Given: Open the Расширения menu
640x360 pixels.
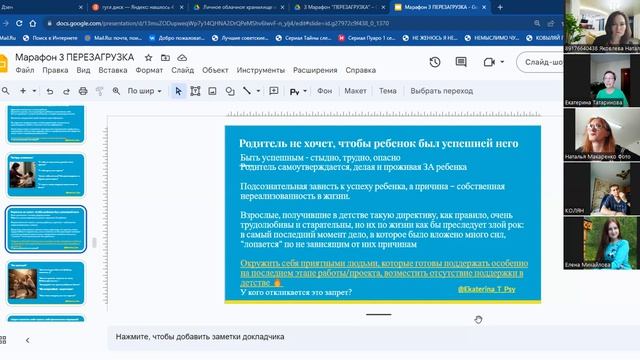Looking at the screenshot, I should pos(315,70).
